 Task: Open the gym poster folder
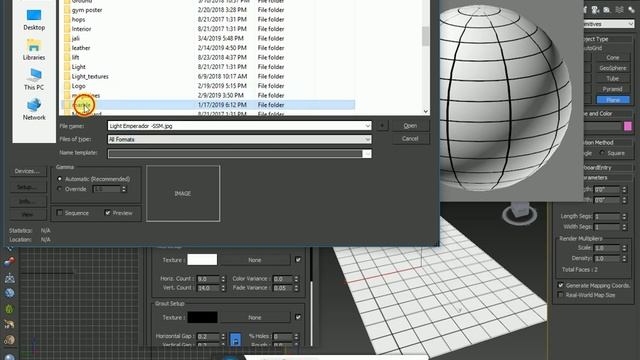click(87, 10)
